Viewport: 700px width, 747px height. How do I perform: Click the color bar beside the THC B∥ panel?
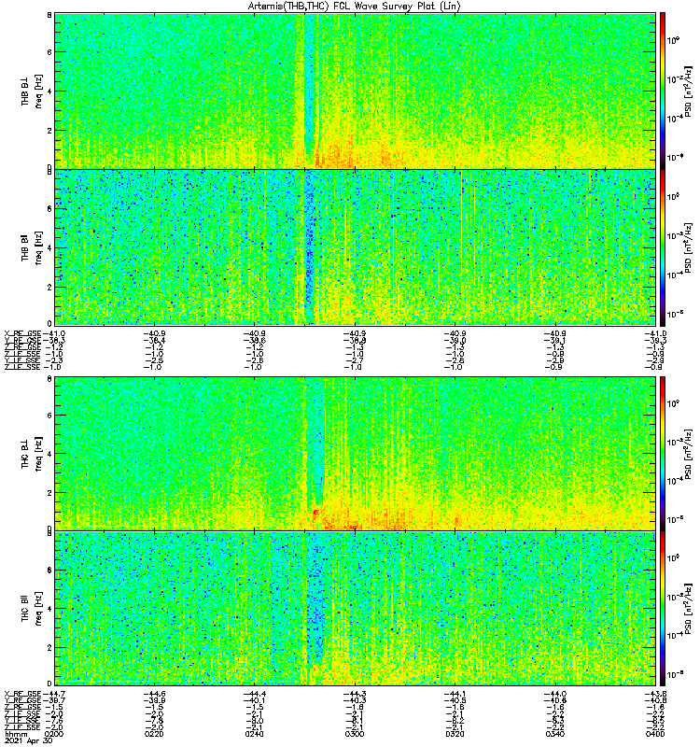pos(663,608)
